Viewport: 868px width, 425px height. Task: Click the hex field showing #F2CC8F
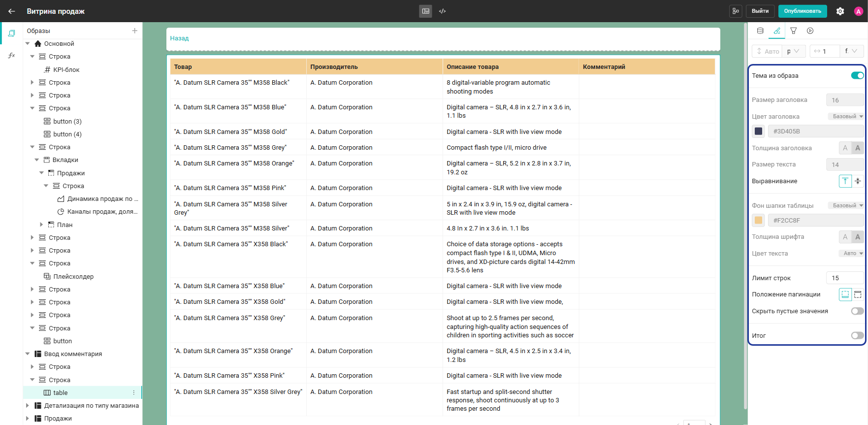[816, 221]
